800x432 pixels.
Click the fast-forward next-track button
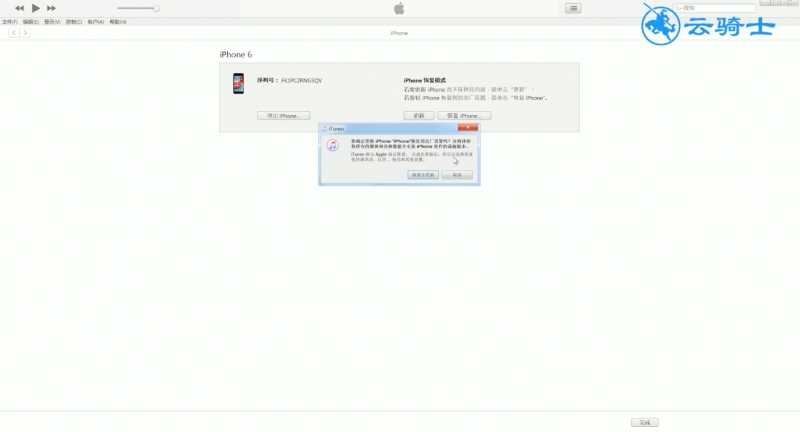pos(52,8)
